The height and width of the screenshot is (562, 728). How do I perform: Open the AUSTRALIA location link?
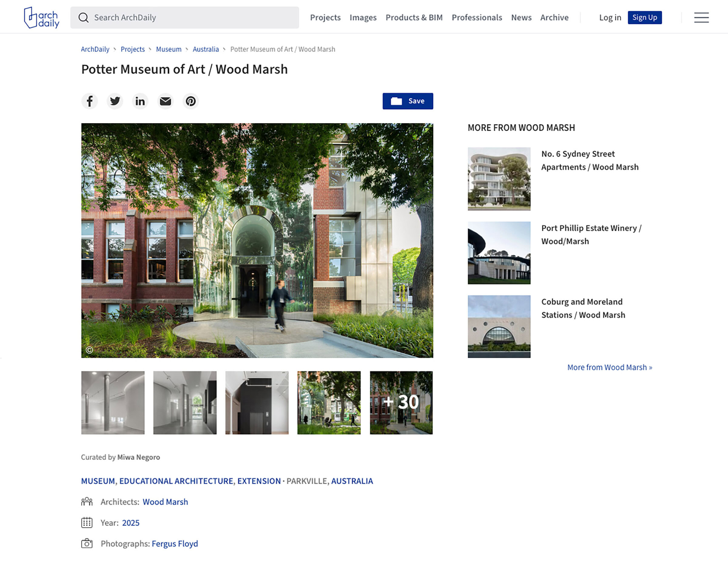352,481
